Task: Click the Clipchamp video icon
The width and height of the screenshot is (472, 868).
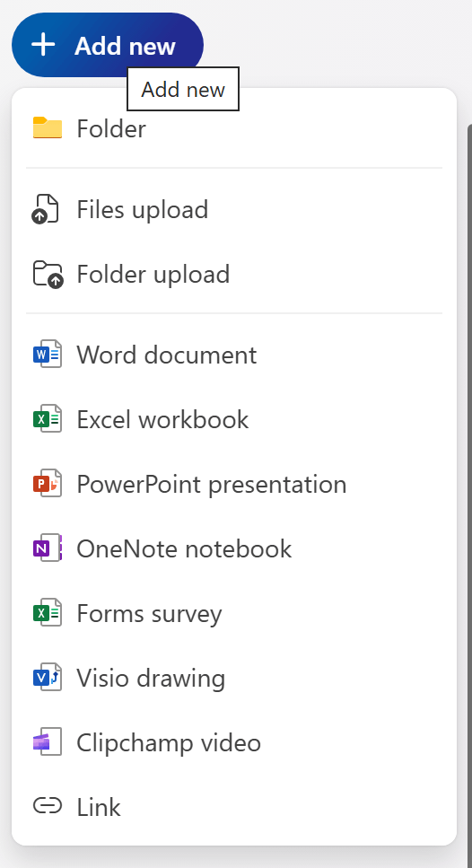Action: [x=48, y=742]
